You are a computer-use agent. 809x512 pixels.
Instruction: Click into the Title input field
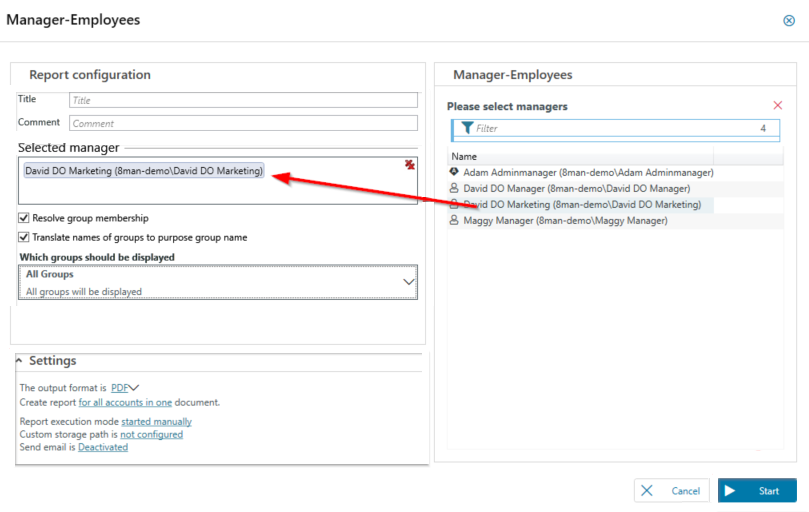point(243,100)
